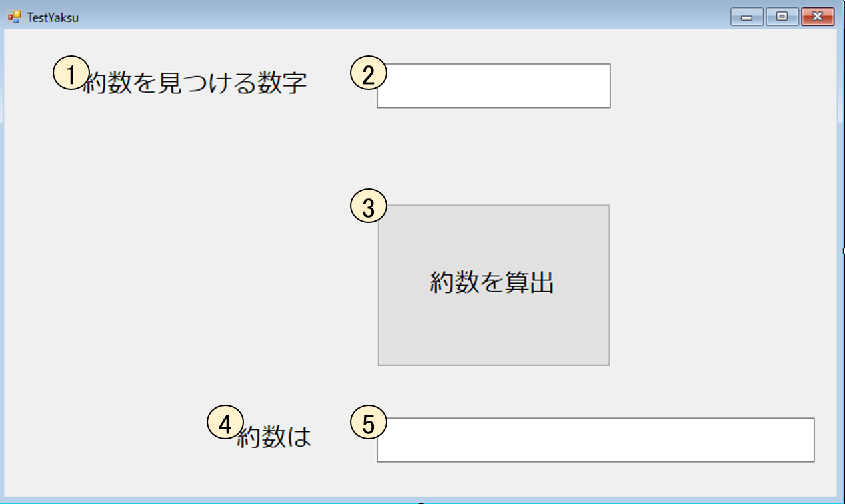The height and width of the screenshot is (504, 845).
Task: Calculate divisors with the large gray button
Action: coord(494,285)
